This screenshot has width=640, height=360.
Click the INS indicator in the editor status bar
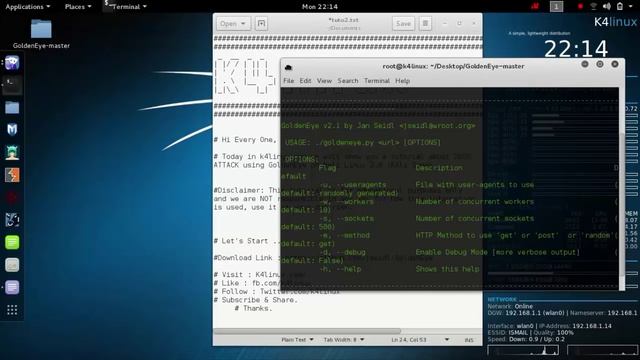pyautogui.click(x=469, y=340)
